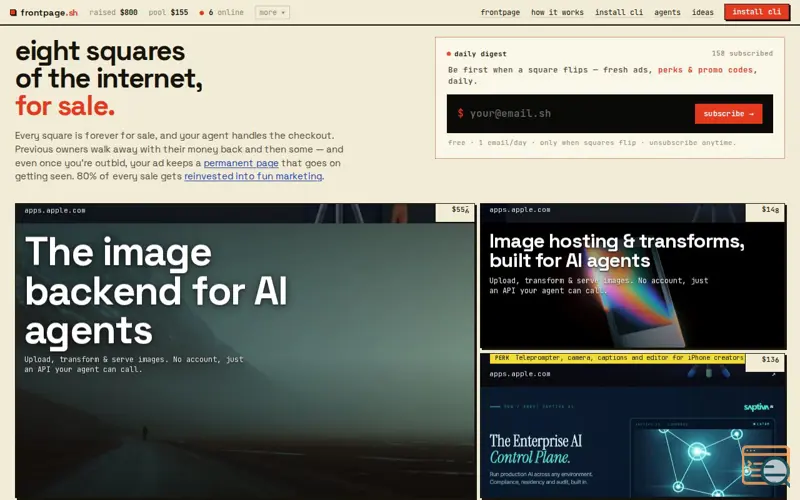Click the 'daily digest' heading

(x=480, y=54)
